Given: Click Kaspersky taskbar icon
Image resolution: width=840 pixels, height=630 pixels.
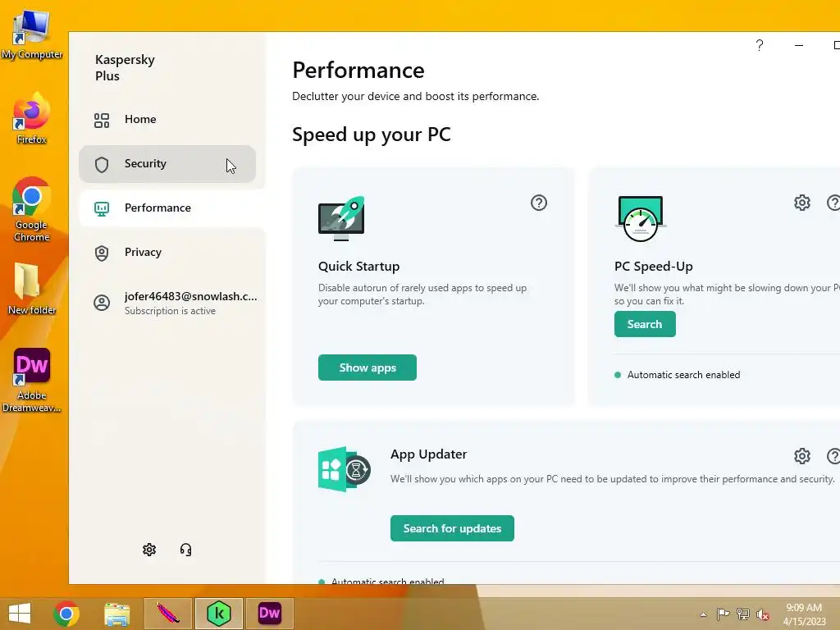Looking at the screenshot, I should (219, 614).
